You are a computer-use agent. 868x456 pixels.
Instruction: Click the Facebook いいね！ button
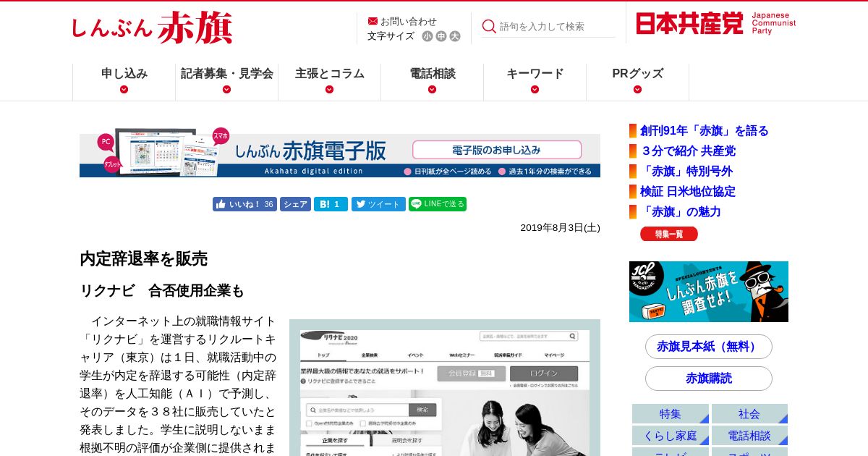pyautogui.click(x=244, y=204)
